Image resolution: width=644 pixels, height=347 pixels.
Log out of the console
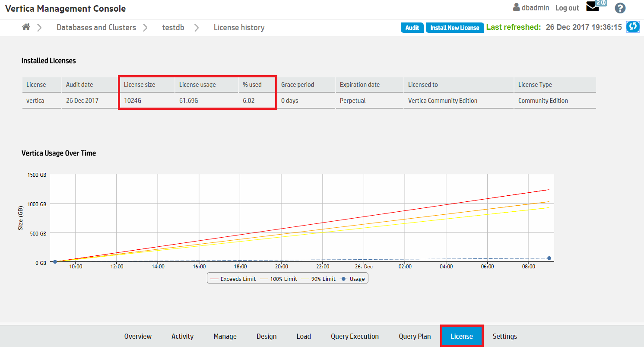tap(567, 8)
